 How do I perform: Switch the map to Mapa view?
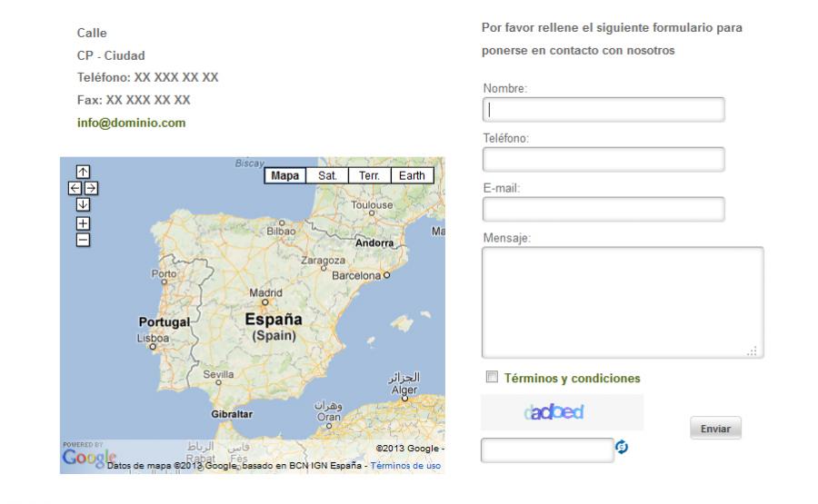284,175
